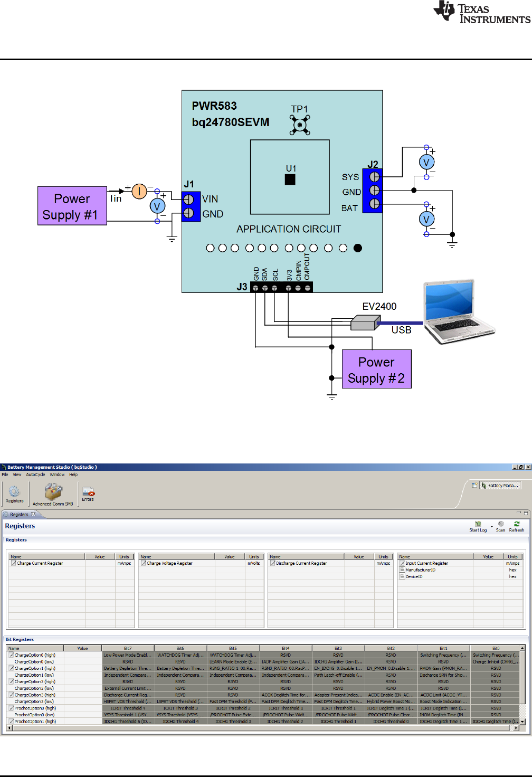The height and width of the screenshot is (777, 532).
Task: Open the perspective switcher dropdown
Action: 474,485
